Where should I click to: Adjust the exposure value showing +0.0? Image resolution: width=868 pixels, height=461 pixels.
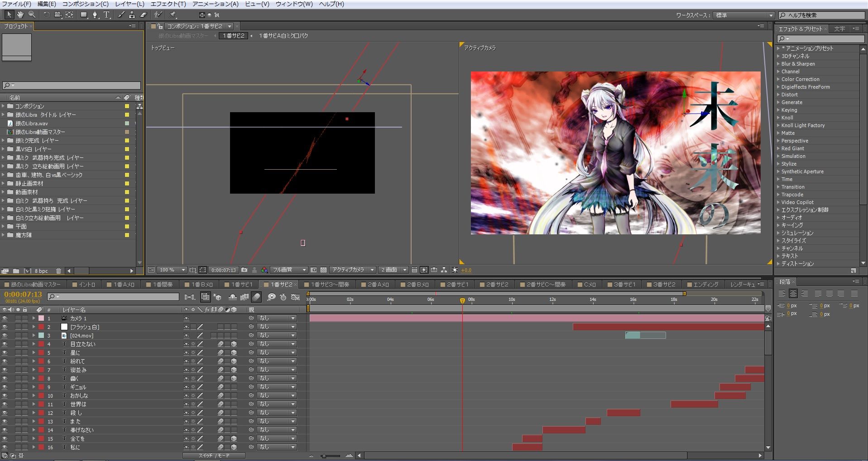point(466,270)
